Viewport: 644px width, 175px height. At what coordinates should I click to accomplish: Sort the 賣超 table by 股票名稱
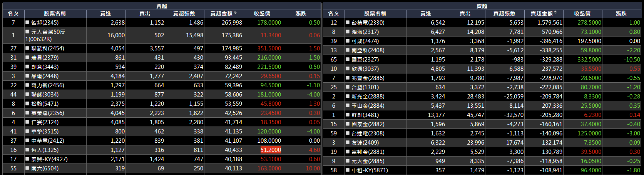point(375,13)
